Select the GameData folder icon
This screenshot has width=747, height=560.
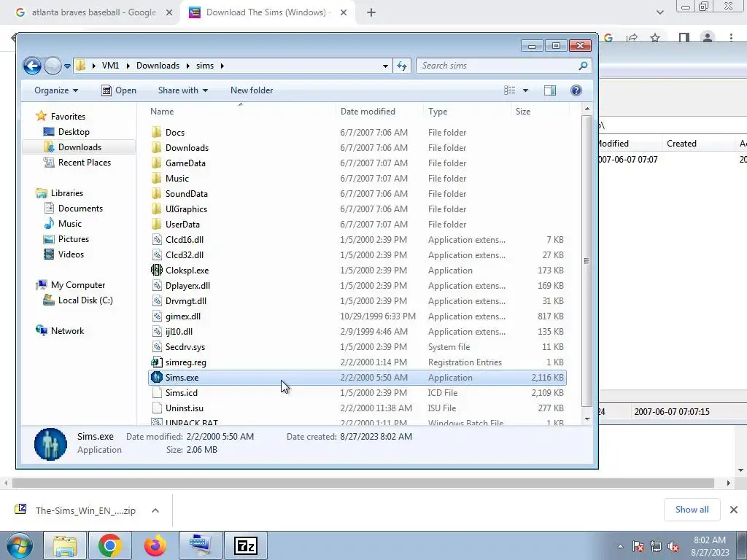tap(156, 163)
